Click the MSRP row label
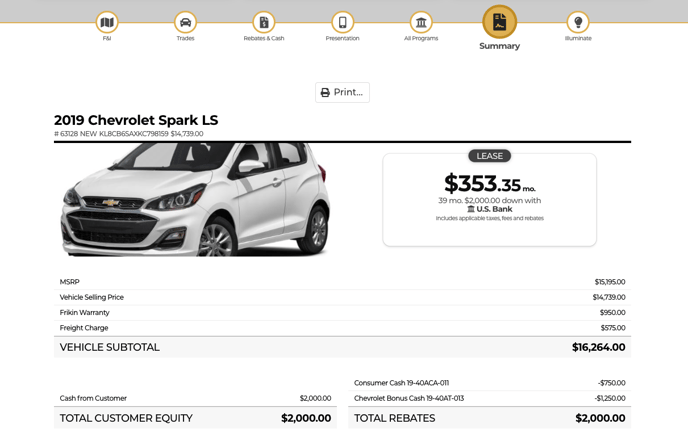Screen dimensions: 688x441 pos(69,282)
